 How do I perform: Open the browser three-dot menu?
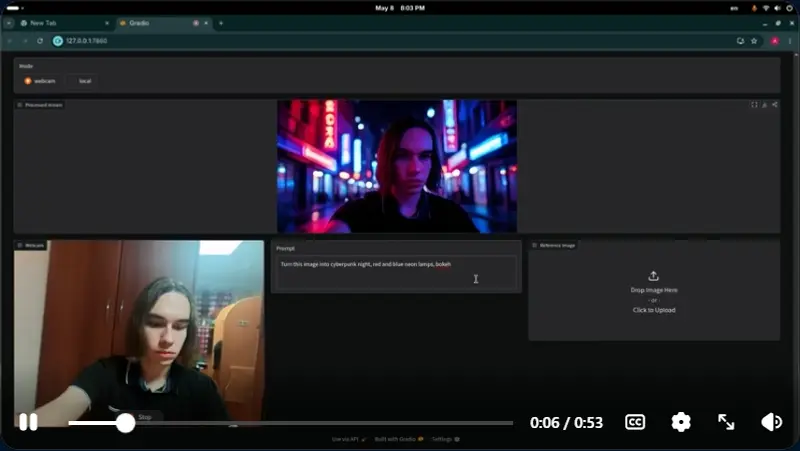click(x=790, y=41)
